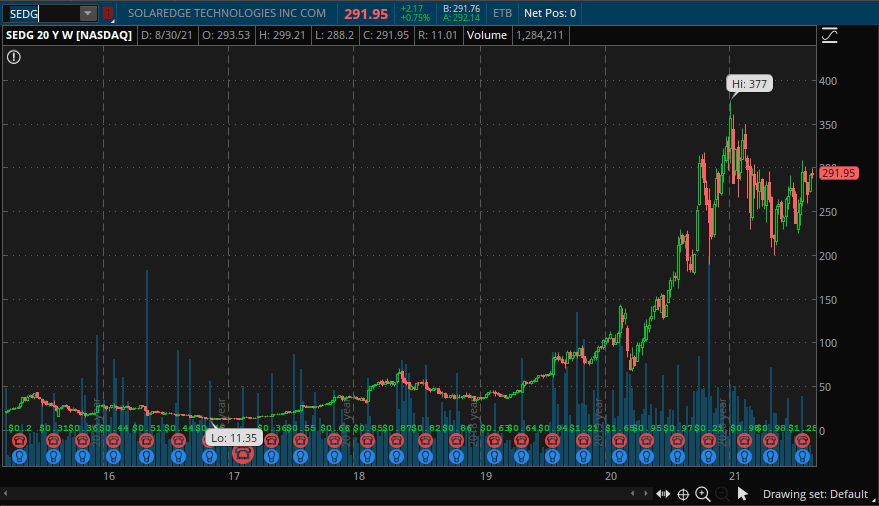Click the blue bulb icon under $0.55

[300, 457]
